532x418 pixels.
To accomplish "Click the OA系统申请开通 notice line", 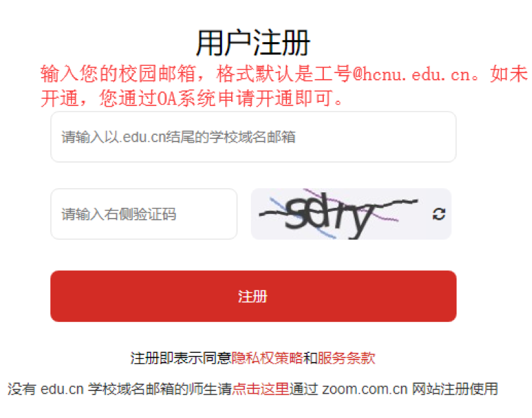I will (192, 98).
